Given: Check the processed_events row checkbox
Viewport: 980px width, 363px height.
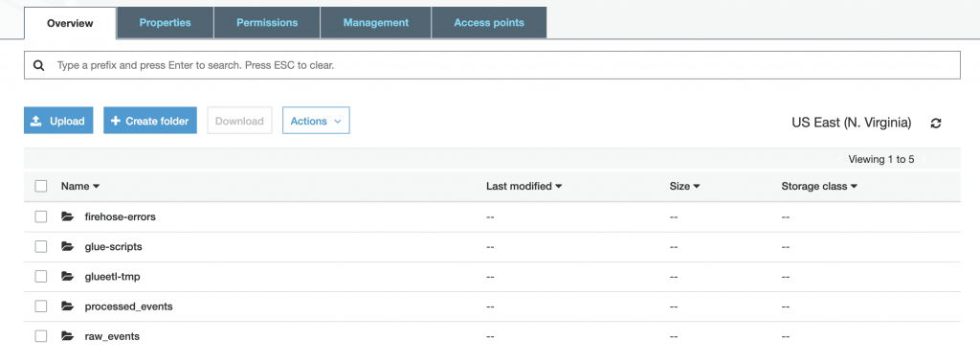Looking at the screenshot, I should [41, 306].
